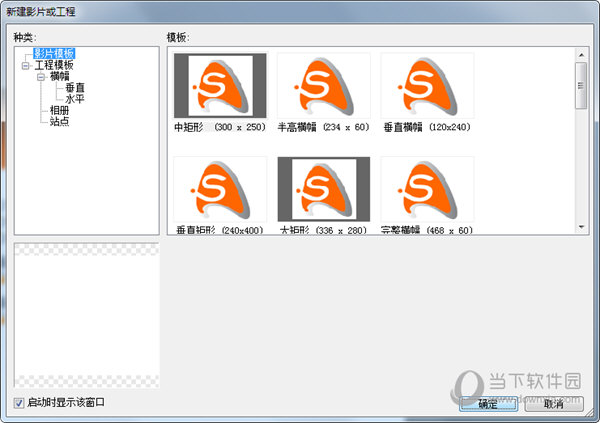Viewport: 600px width, 423px height.
Task: Select 影片模板 in the category tree
Action: pyautogui.click(x=54, y=53)
